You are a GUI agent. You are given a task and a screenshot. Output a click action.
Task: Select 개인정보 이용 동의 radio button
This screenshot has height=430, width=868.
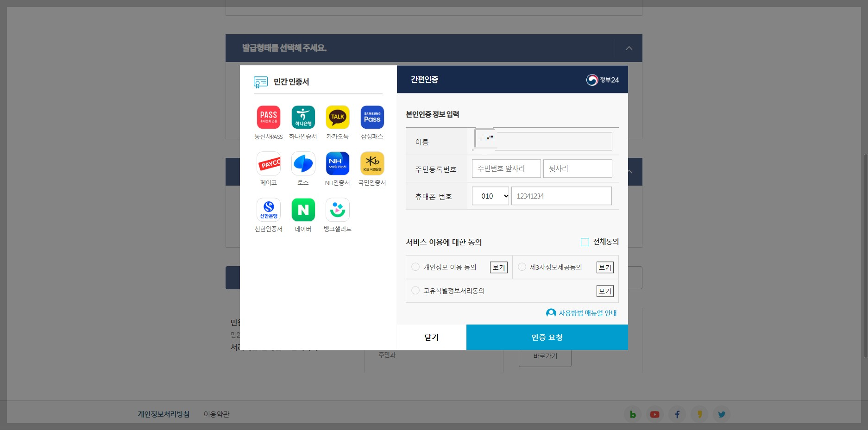point(415,267)
